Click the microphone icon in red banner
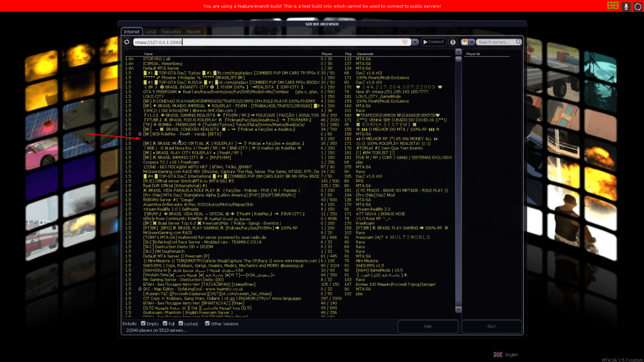 pyautogui.click(x=626, y=6)
